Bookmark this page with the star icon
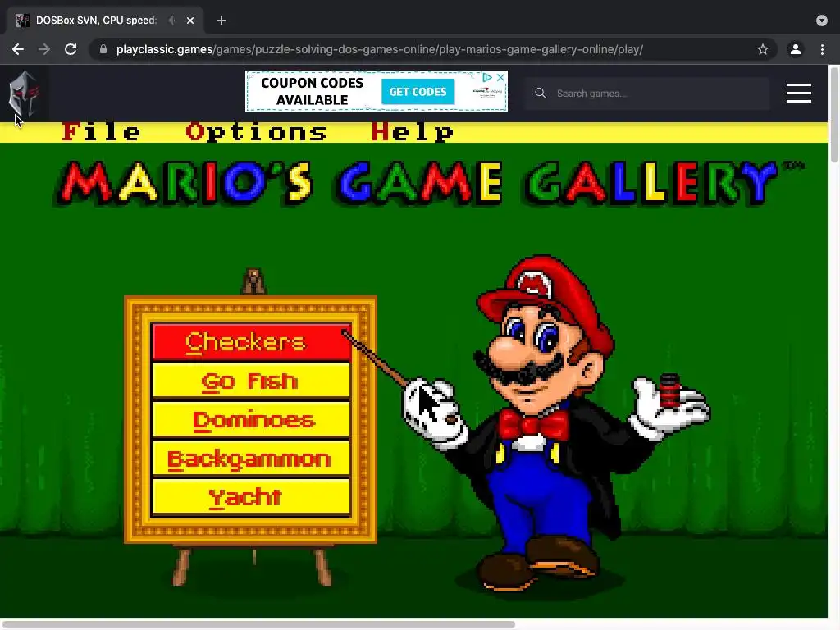 (x=763, y=49)
